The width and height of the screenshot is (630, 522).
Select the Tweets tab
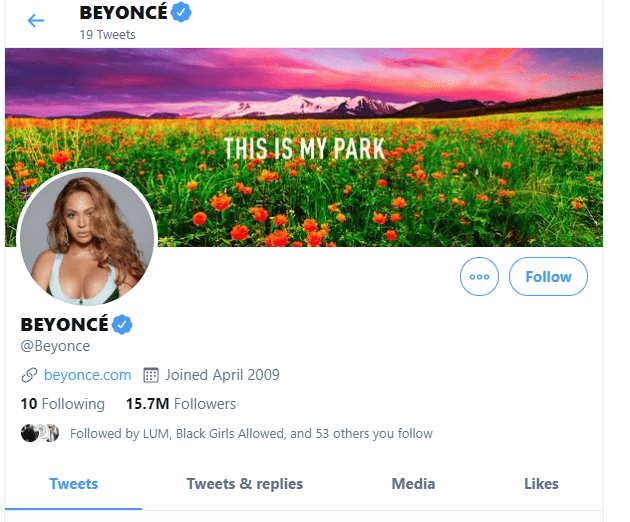74,484
